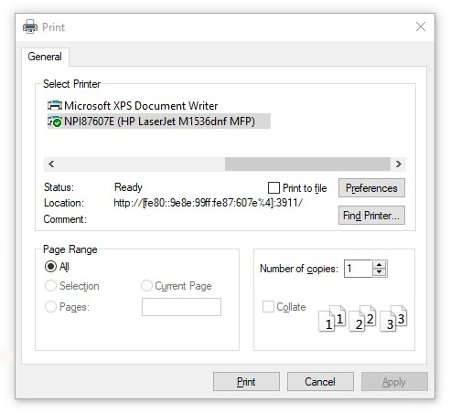
Task: Close the Print dialog with X
Action: tap(421, 27)
